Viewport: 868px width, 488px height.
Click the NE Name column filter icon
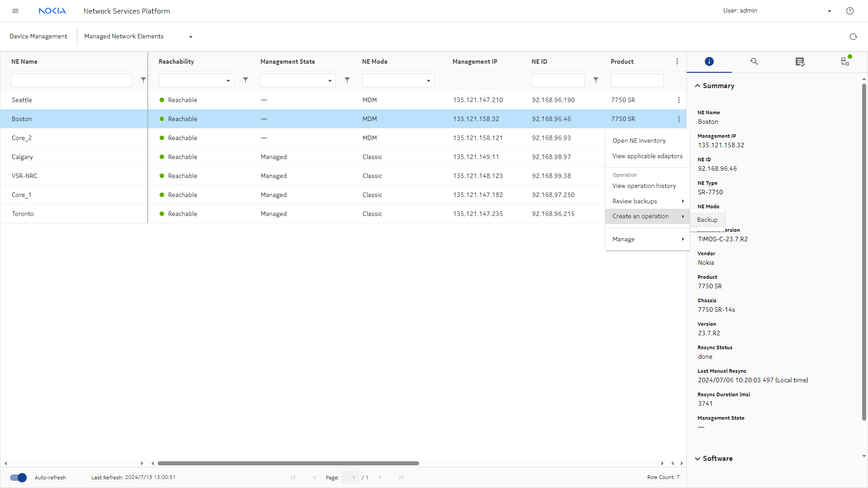pyautogui.click(x=143, y=80)
